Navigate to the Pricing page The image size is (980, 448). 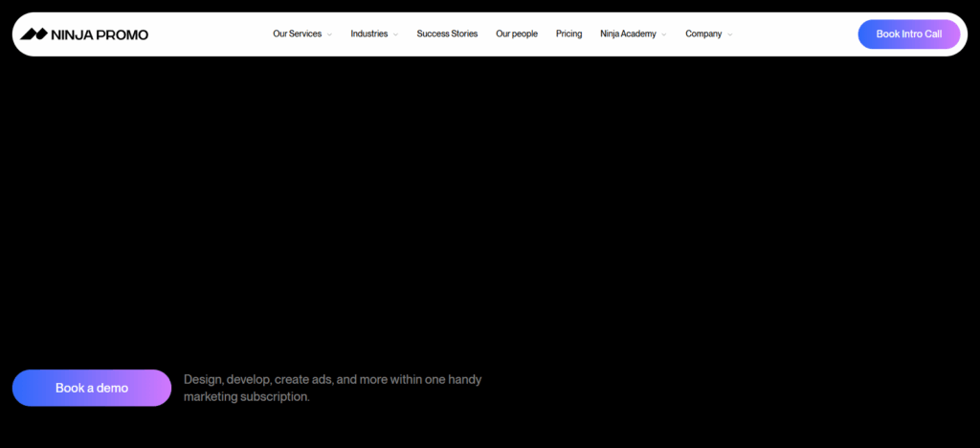tap(568, 34)
